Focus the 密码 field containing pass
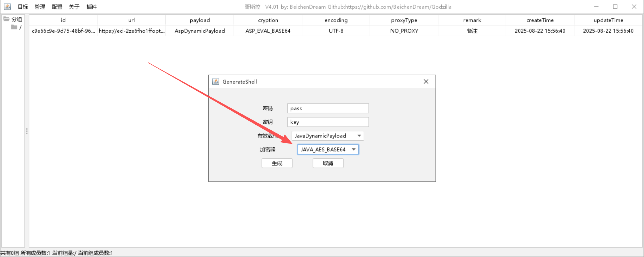Image resolution: width=644 pixels, height=257 pixels. (328, 108)
